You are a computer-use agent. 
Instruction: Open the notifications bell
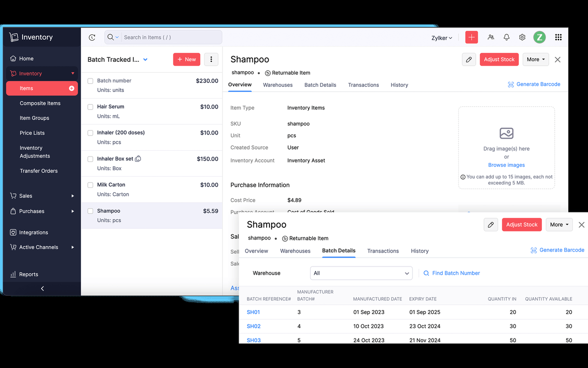[x=507, y=37]
